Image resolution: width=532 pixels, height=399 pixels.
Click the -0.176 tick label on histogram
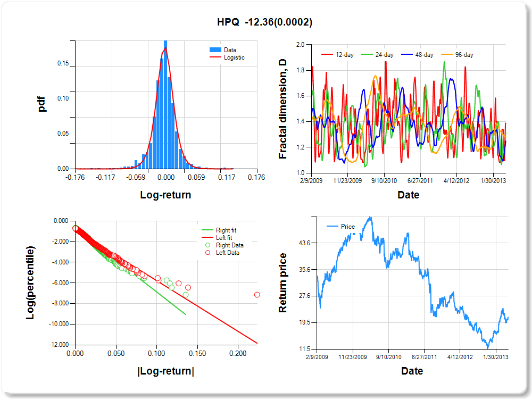tap(75, 177)
